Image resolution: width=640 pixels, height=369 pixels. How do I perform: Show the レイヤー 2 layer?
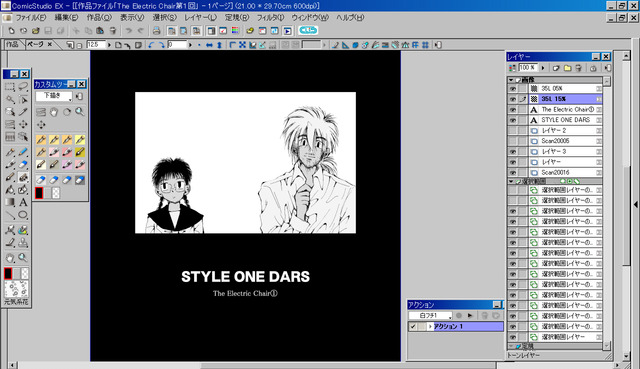click(513, 131)
